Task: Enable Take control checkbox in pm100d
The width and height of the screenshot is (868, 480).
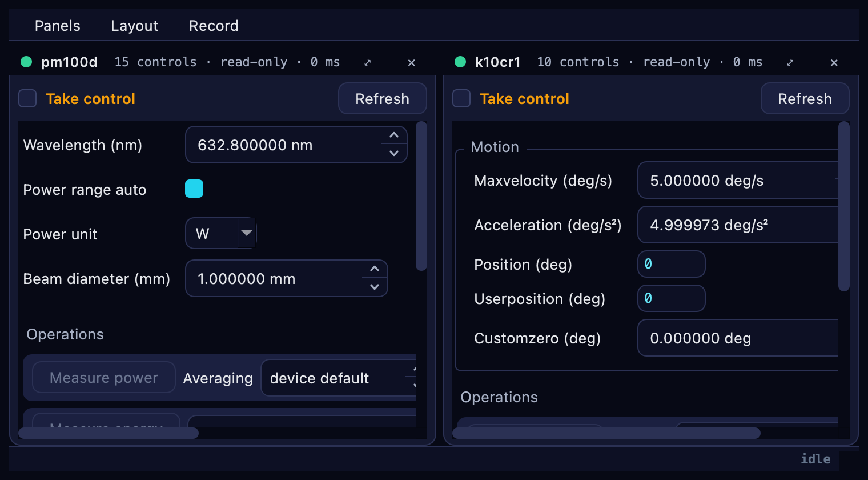Action: click(x=27, y=98)
